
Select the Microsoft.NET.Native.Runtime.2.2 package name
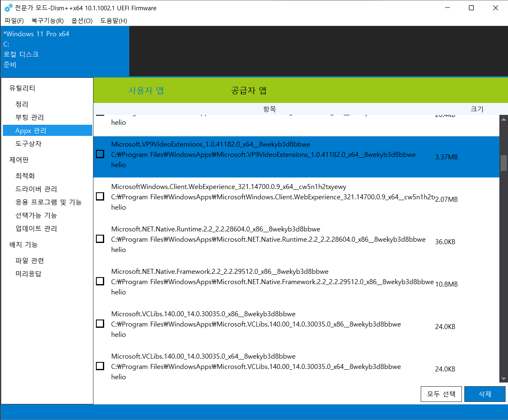click(216, 229)
